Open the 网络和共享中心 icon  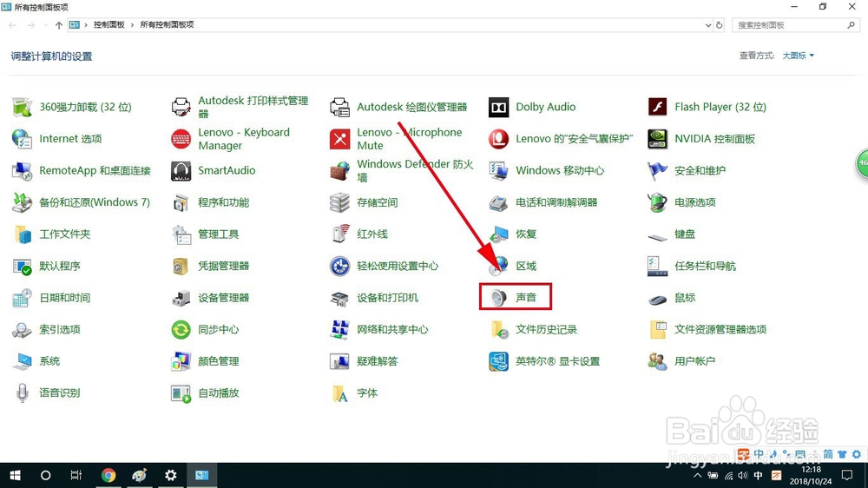(340, 330)
